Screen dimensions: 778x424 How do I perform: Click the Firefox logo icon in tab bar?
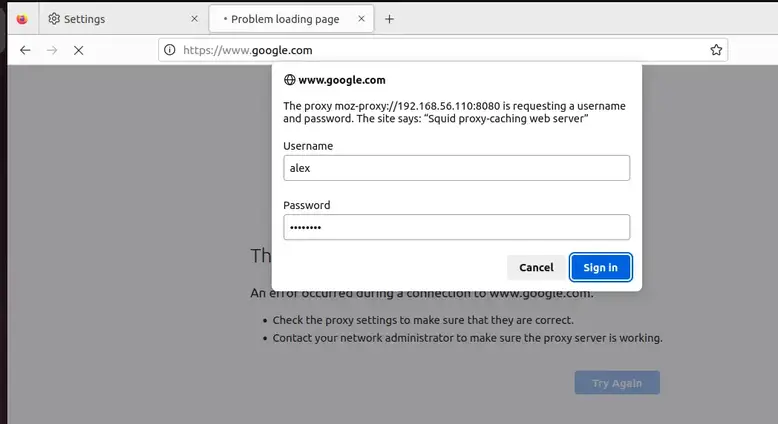[22, 19]
